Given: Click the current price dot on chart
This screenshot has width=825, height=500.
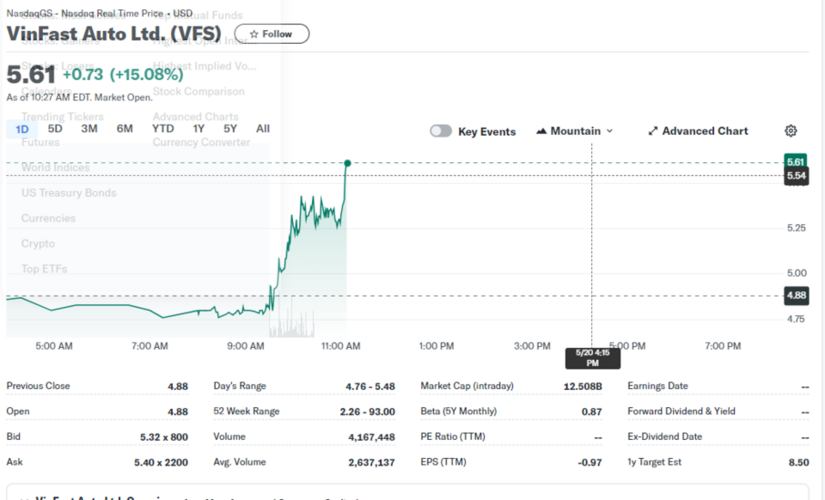Looking at the screenshot, I should (347, 163).
